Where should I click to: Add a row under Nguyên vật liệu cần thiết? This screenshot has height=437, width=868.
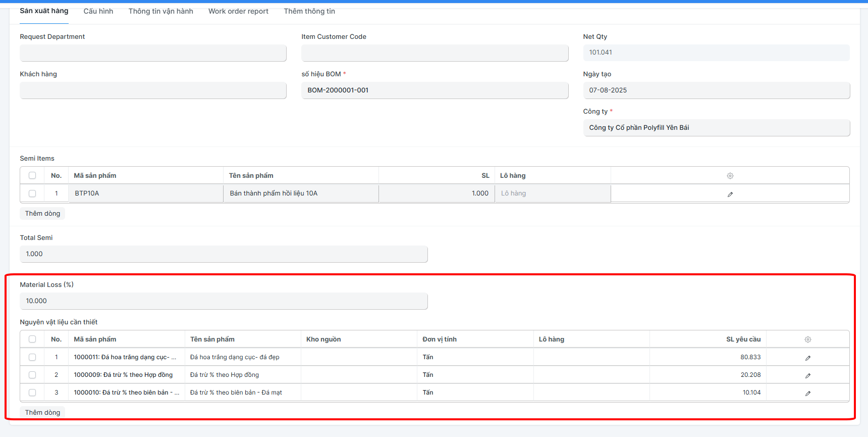(x=42, y=412)
